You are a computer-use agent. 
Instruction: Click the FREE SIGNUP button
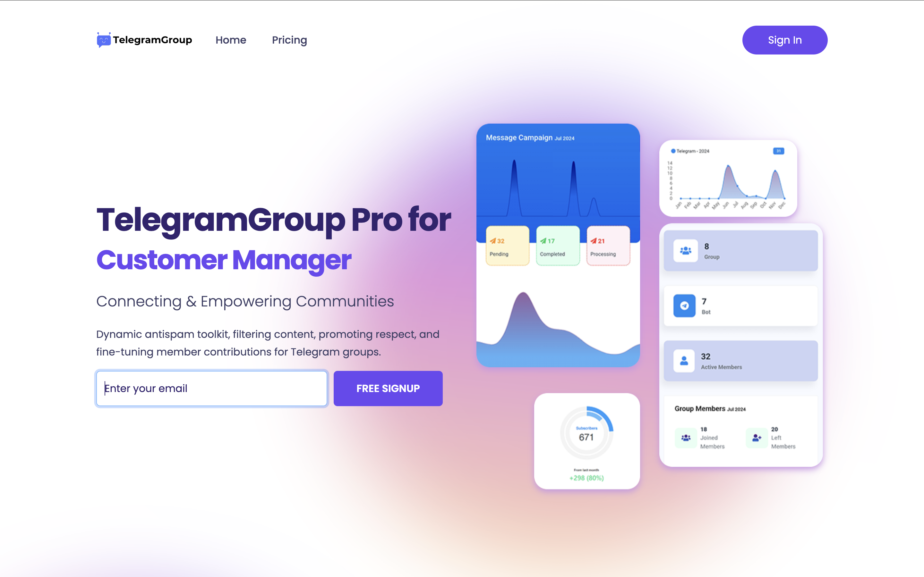coord(388,389)
